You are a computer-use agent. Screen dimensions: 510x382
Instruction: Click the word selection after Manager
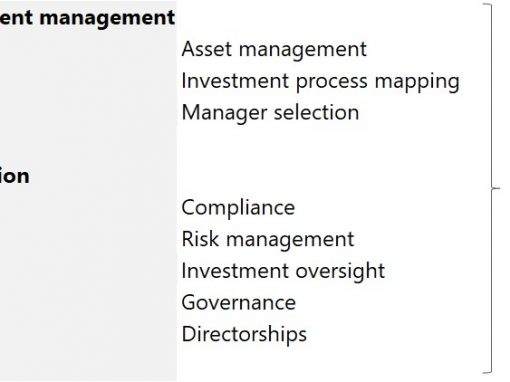(x=316, y=112)
